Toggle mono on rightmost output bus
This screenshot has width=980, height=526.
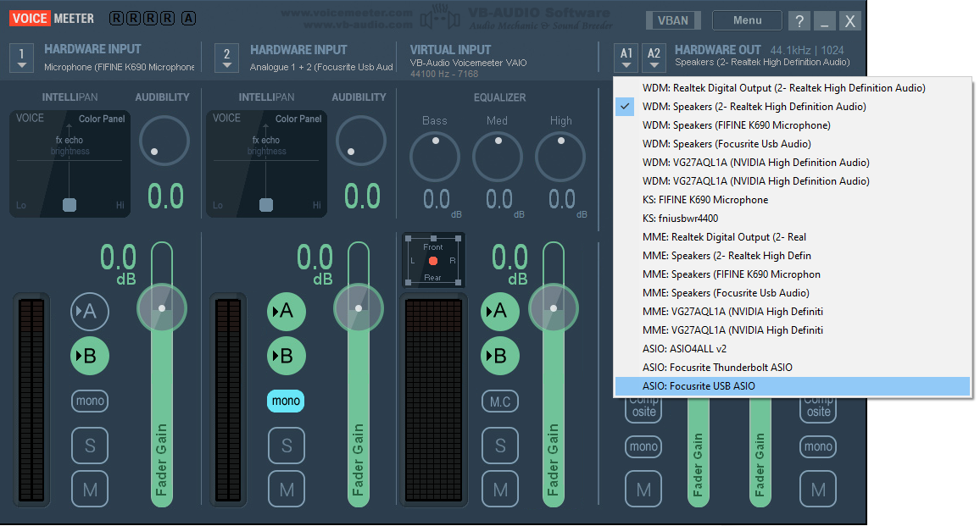pyautogui.click(x=818, y=446)
